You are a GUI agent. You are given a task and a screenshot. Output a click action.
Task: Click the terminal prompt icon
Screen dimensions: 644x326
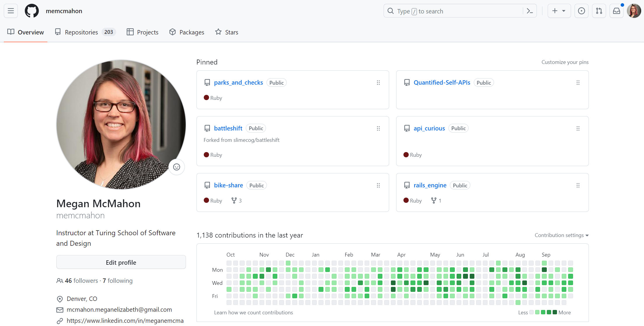[x=530, y=11]
